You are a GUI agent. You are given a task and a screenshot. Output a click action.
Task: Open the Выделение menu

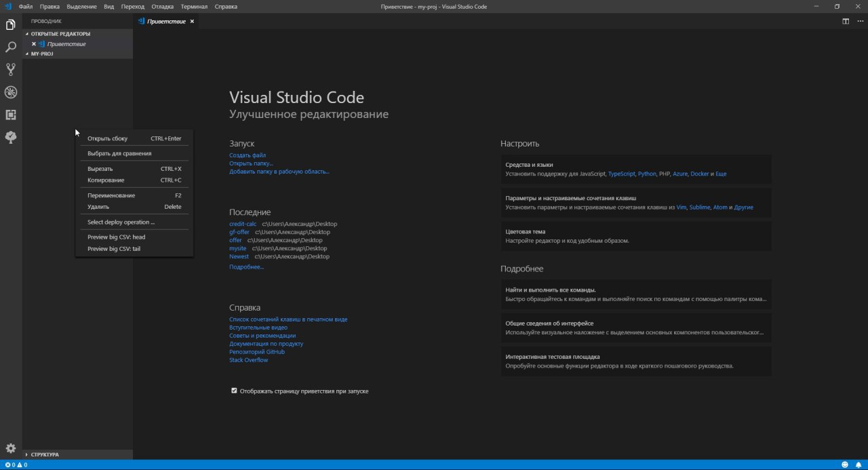tap(81, 6)
